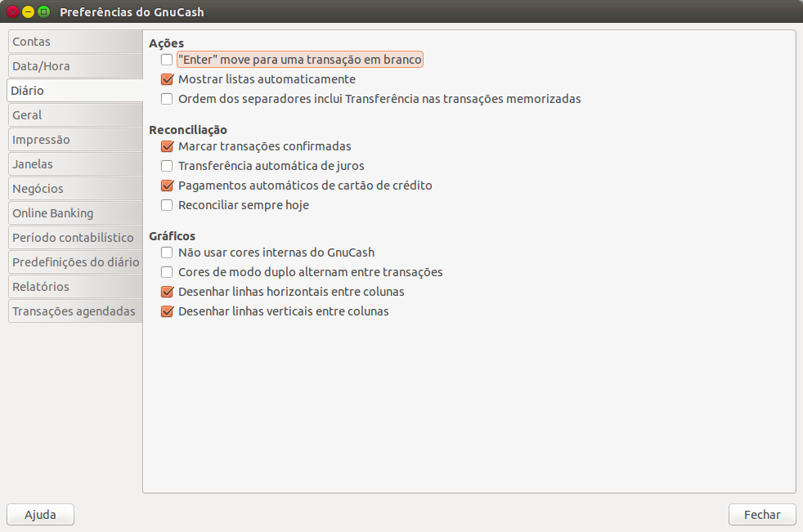Disable Marcar transações confirmadas

167,146
